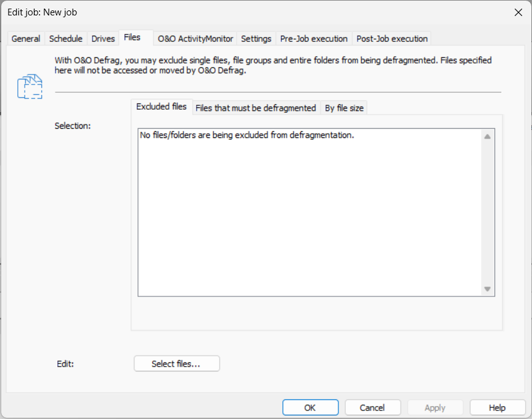
Task: Click the O&O Defrag description paragraph
Action: [x=273, y=65]
